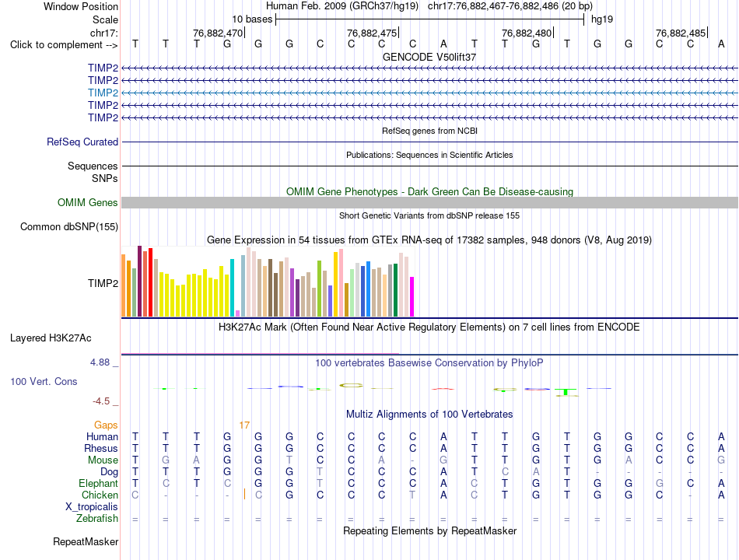
Task: Click the Layered H3K27Ac label
Action: 51,338
